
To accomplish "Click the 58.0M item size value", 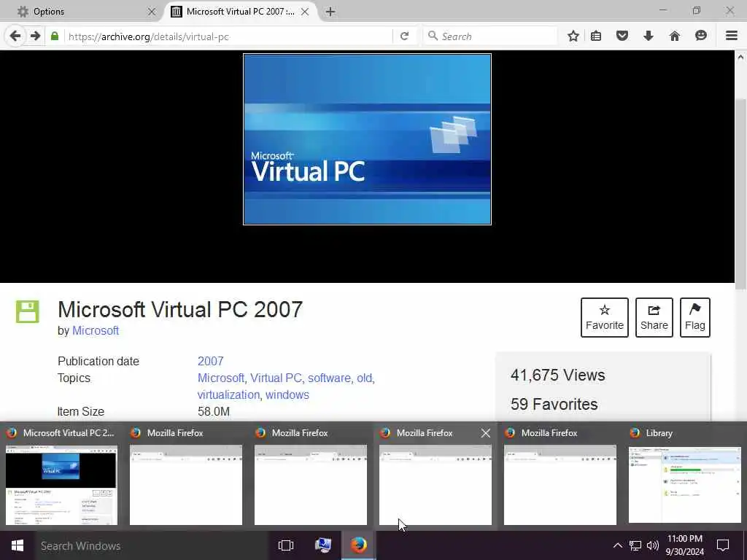I will (214, 411).
